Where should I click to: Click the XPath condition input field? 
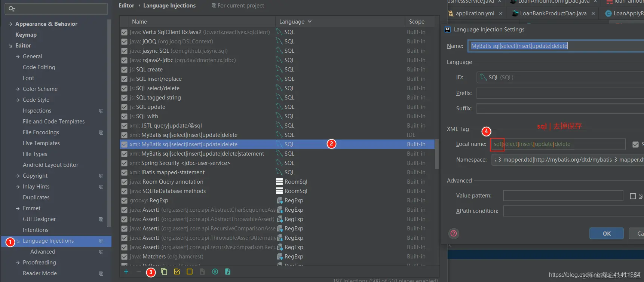[574, 211]
